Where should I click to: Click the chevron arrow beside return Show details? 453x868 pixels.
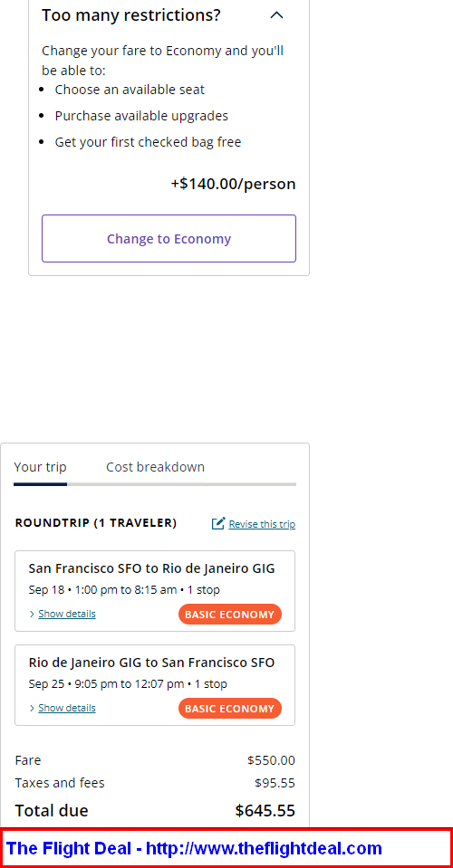[x=32, y=708]
